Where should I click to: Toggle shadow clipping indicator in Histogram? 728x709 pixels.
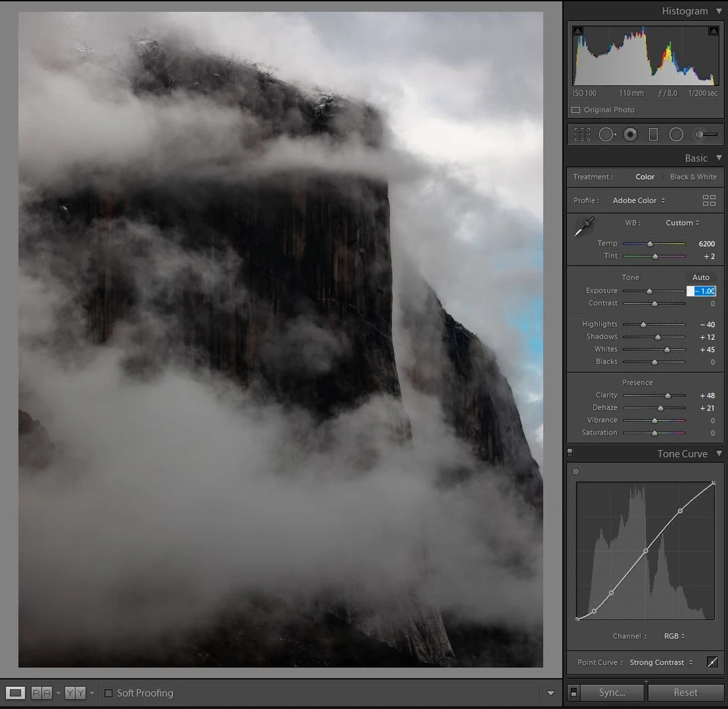[x=578, y=31]
